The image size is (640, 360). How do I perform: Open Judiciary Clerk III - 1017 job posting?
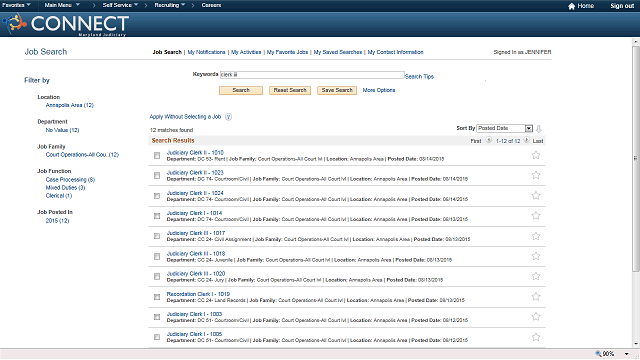point(196,233)
